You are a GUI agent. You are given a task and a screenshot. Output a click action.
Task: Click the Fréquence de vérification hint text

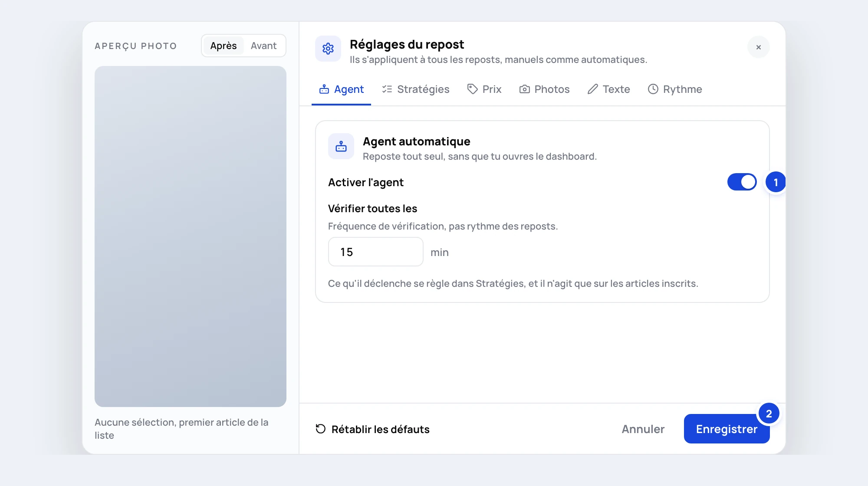pos(443,226)
